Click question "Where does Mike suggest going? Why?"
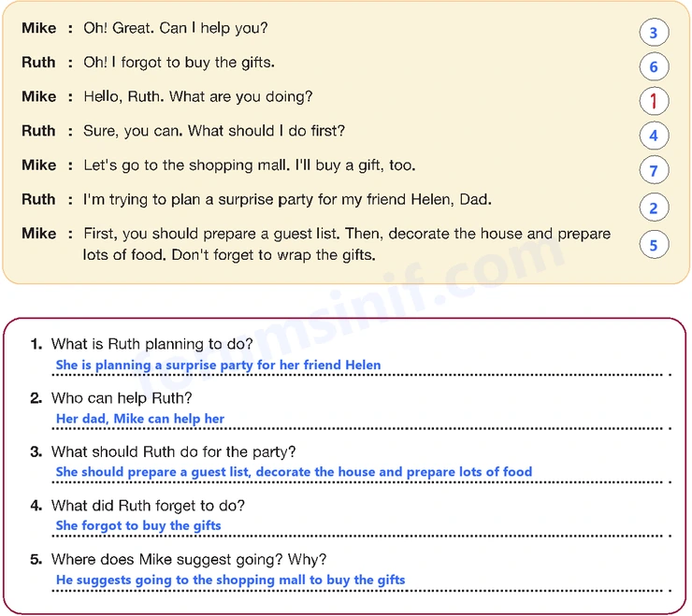 pos(189,560)
